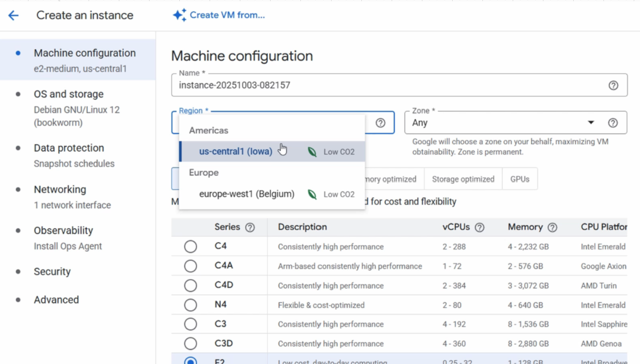Click 'Snapshot schedules' subtitle in sidebar

point(74,164)
